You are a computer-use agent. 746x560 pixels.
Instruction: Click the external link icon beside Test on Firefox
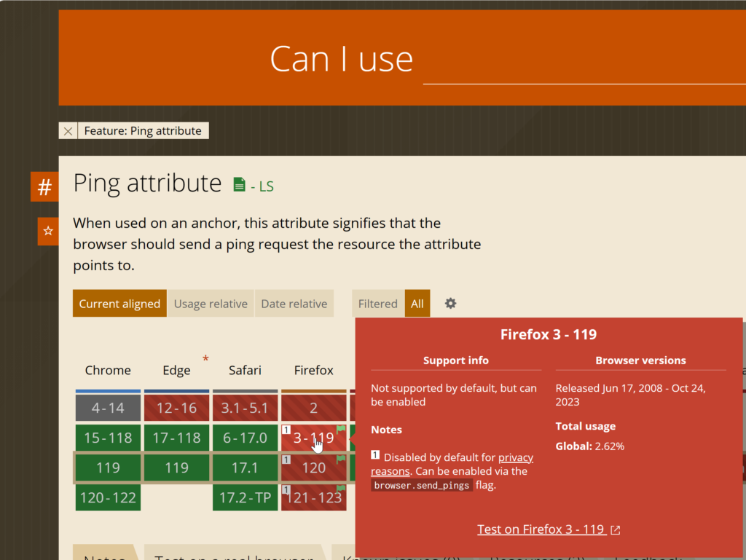(616, 530)
